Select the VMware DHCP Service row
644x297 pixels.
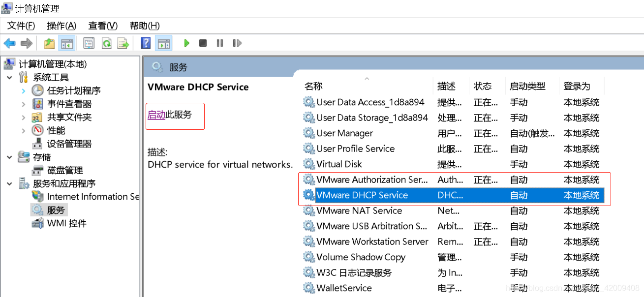click(453, 195)
